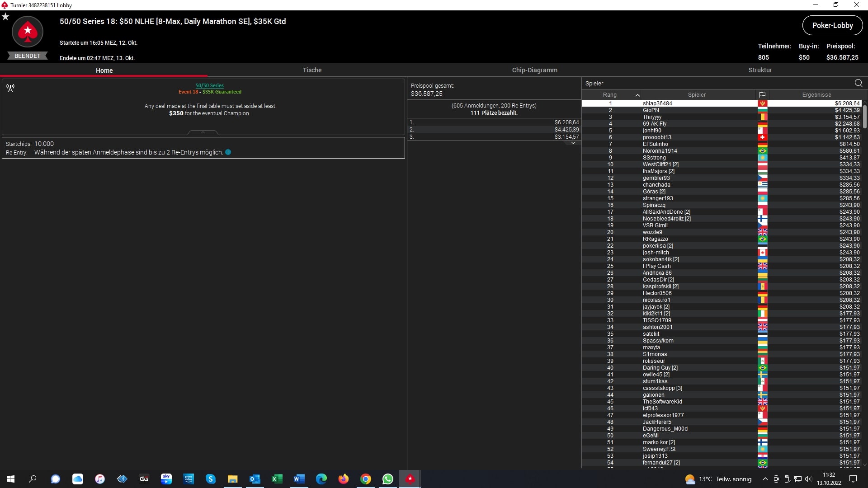Click the Poker-Lobby button
Screen dimensions: 868x488
[x=832, y=26]
